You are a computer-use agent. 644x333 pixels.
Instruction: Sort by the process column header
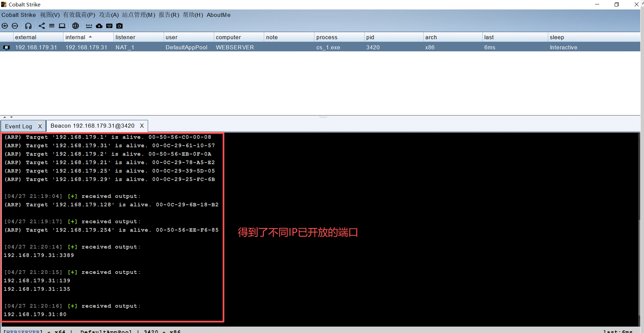pyautogui.click(x=339, y=37)
